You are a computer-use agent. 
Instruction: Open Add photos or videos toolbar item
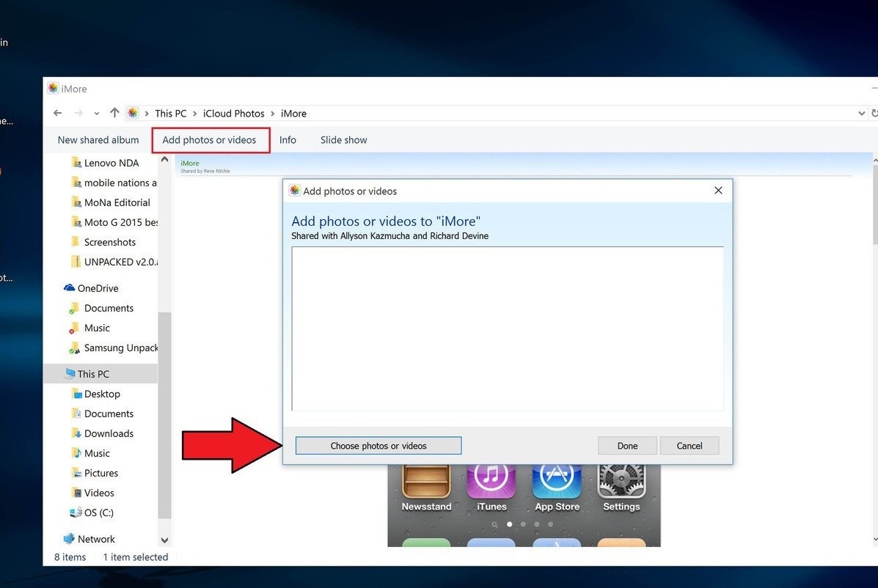[x=210, y=140]
